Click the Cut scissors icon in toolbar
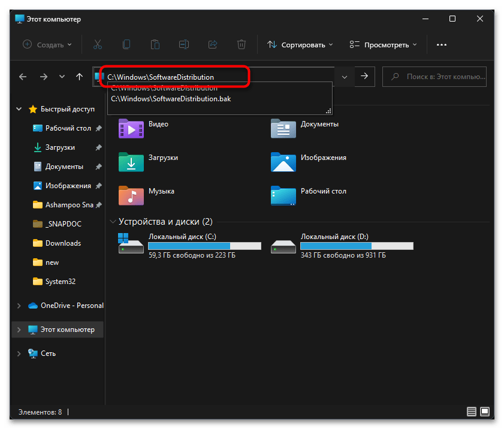The width and height of the screenshot is (504, 429). pos(98,44)
